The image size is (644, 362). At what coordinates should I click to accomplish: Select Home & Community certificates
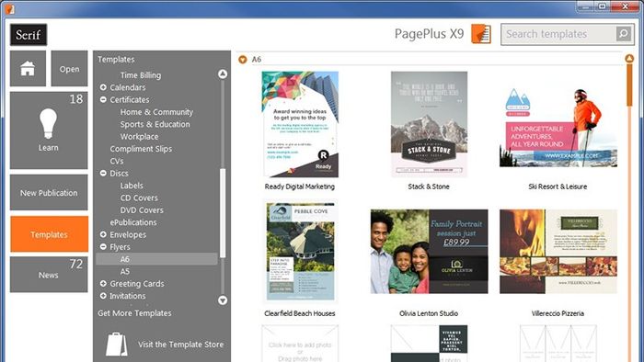coord(156,112)
